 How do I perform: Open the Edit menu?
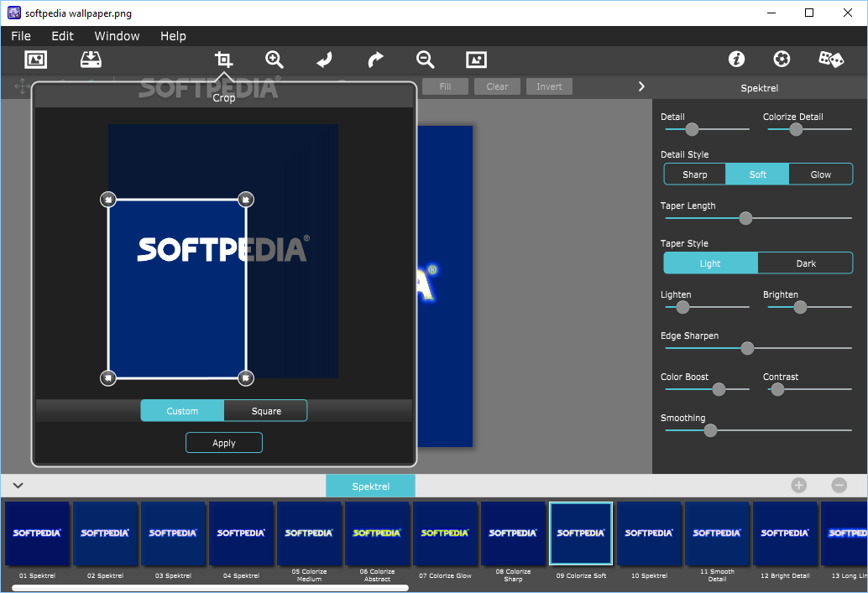tap(63, 36)
